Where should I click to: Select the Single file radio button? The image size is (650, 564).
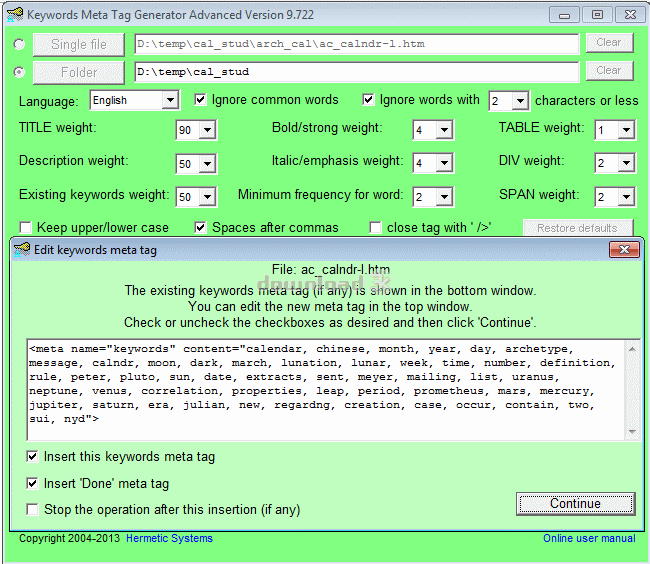[19, 44]
